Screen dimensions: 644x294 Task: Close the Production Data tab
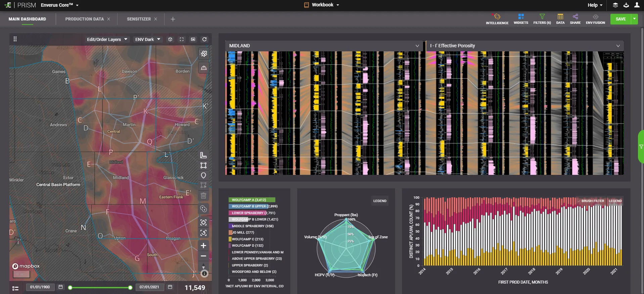(108, 19)
